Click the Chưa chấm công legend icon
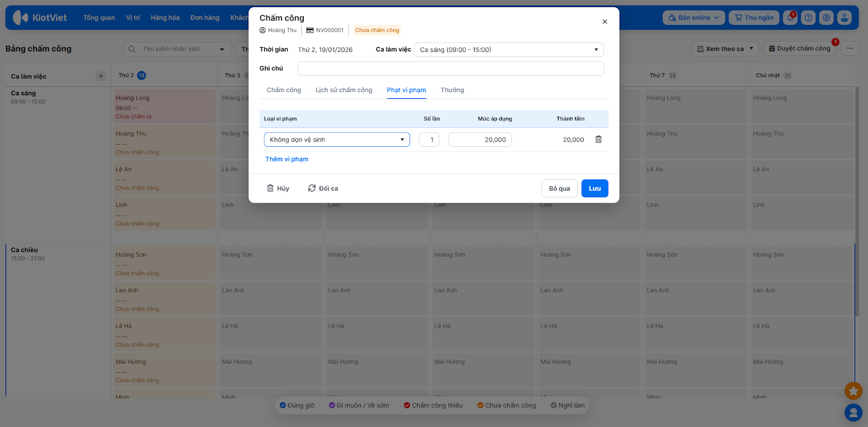868x427 pixels. pos(480,405)
